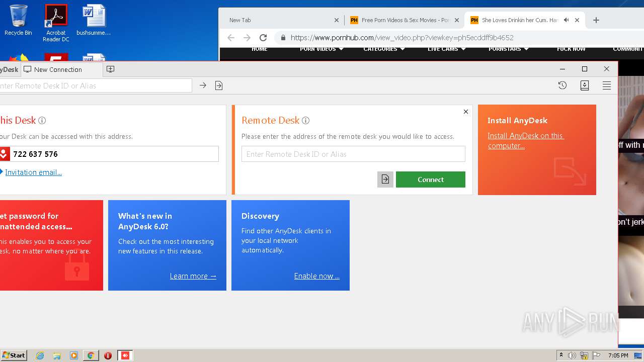Click the Opera icon in the taskbar

pos(108,355)
